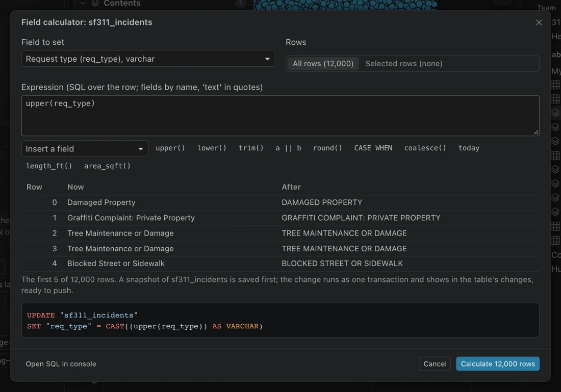Open the Insert a field dropdown

click(85, 149)
